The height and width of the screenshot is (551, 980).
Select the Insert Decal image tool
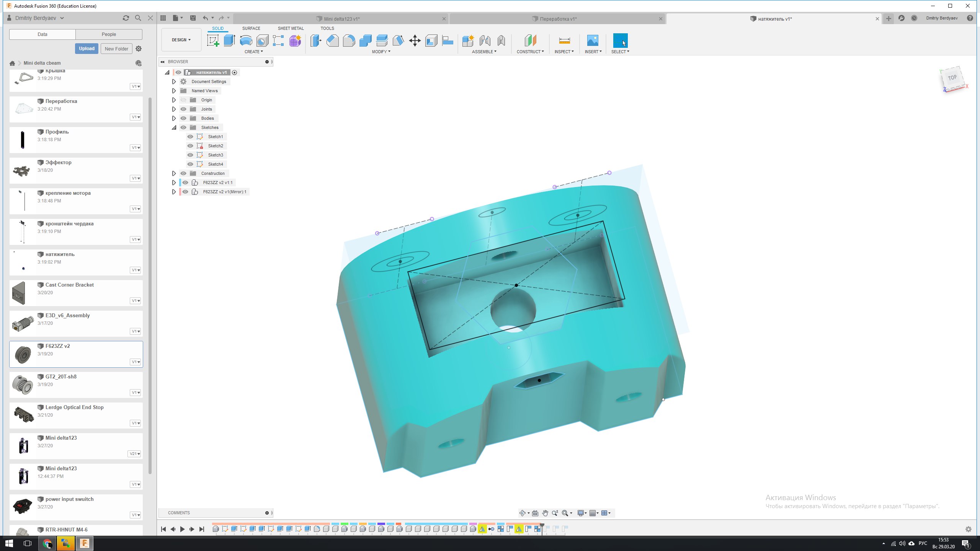(x=593, y=41)
